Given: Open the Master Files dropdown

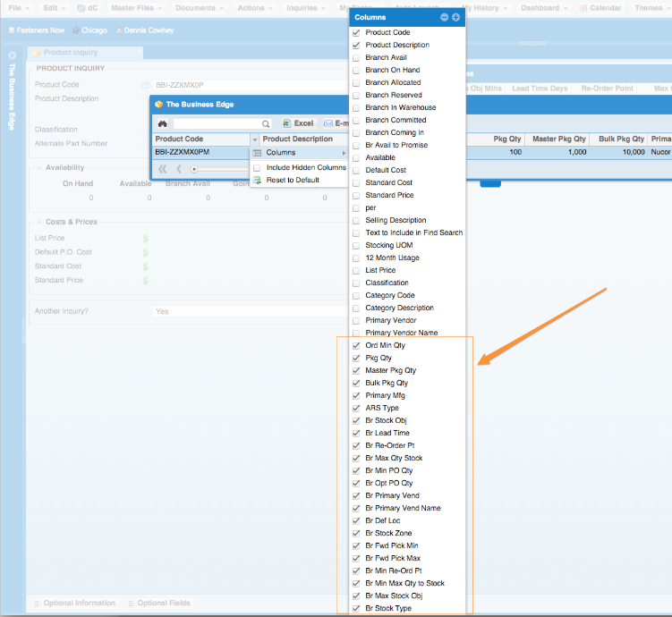Looking at the screenshot, I should [137, 8].
